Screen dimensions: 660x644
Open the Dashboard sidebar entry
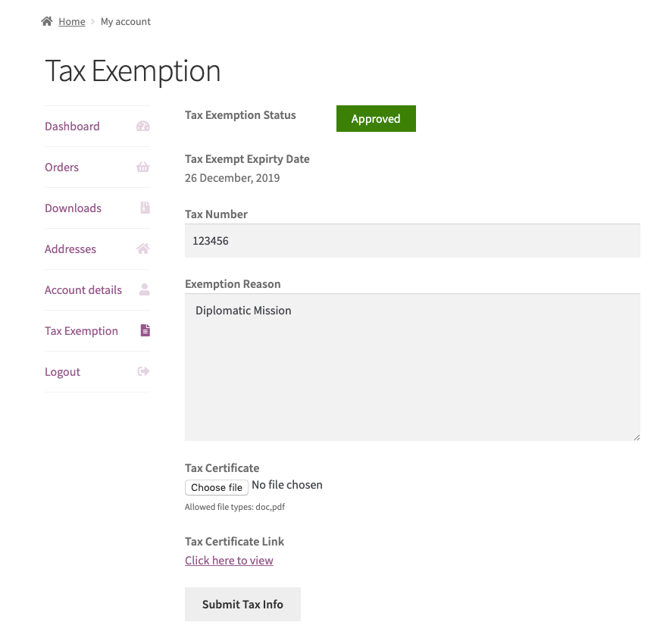72,127
